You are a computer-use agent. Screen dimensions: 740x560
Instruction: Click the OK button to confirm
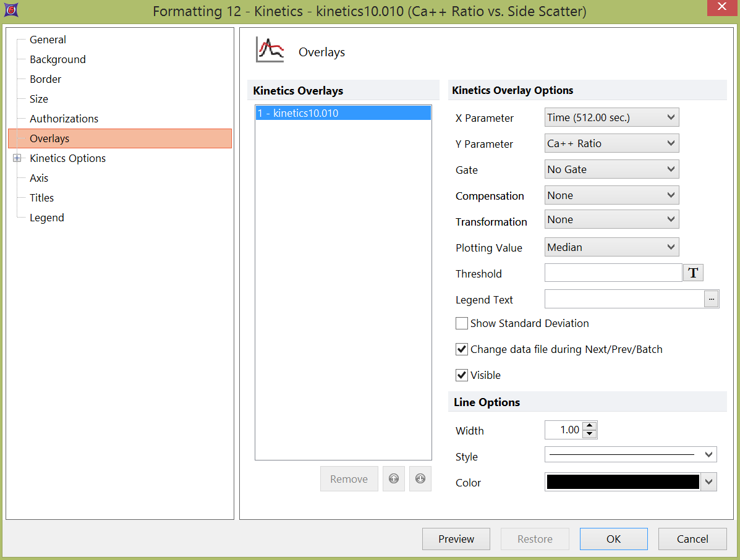point(613,539)
